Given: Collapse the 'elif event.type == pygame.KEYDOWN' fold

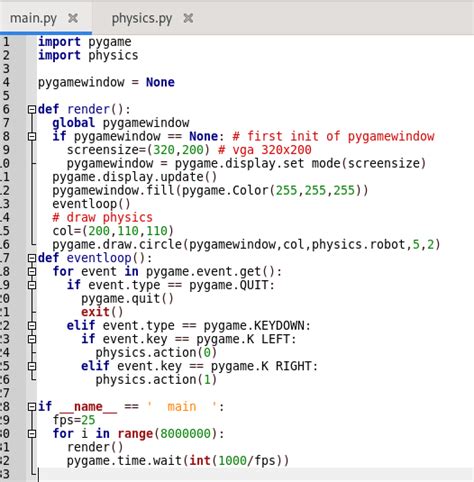Looking at the screenshot, I should pos(32,326).
